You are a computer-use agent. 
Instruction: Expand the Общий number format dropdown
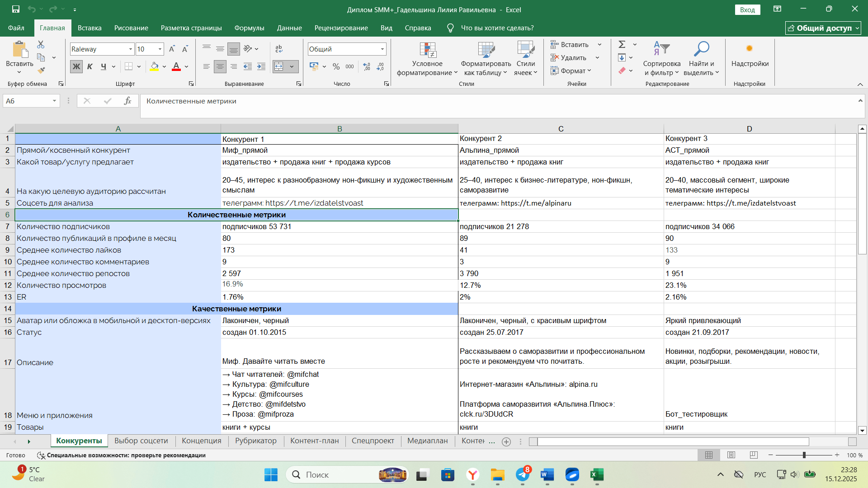coord(382,49)
